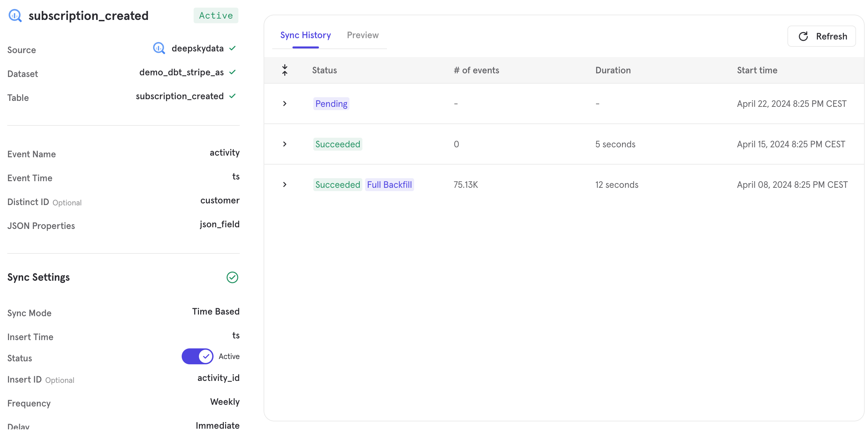This screenshot has width=868, height=432.
Task: Click the BigQuery icon beside subscription_created title
Action: (15, 16)
